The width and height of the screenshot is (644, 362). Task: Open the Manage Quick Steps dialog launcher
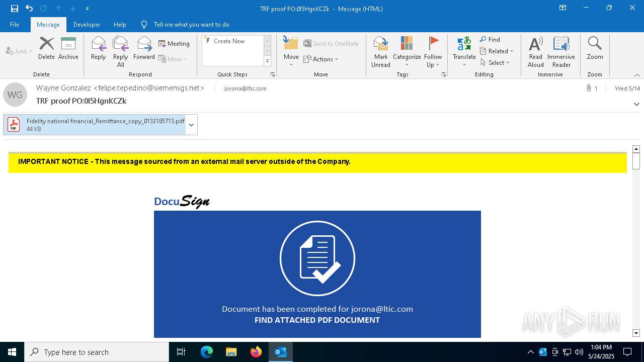273,74
